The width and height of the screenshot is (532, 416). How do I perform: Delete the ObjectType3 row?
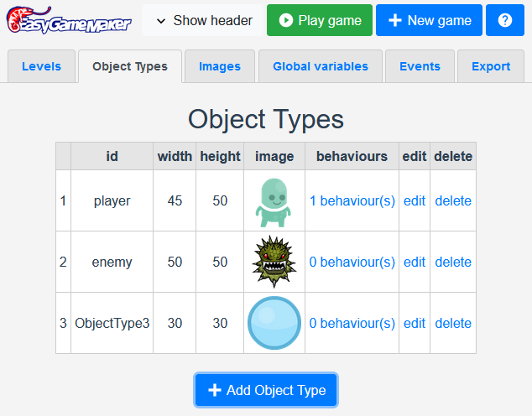tap(453, 324)
